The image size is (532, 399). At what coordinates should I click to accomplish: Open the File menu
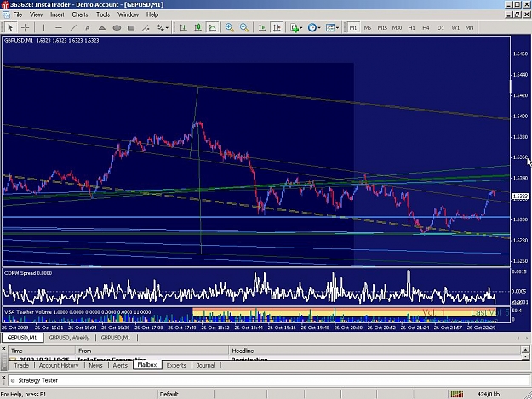(x=18, y=14)
